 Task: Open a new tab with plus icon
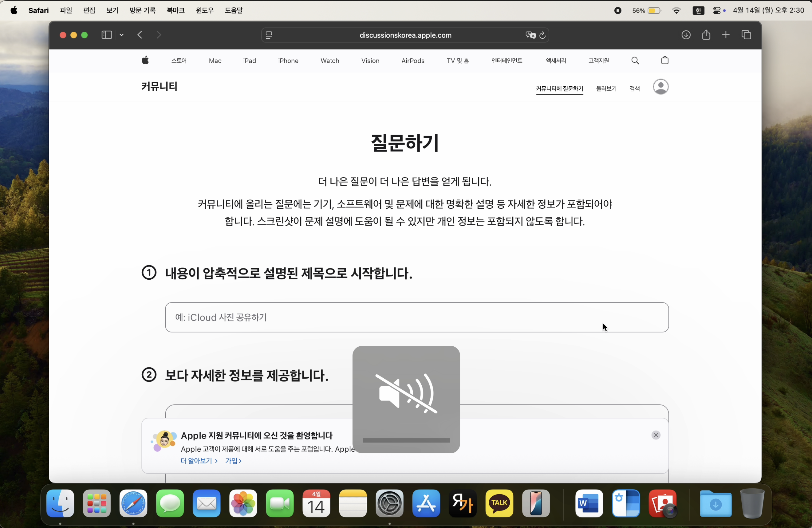[726, 35]
